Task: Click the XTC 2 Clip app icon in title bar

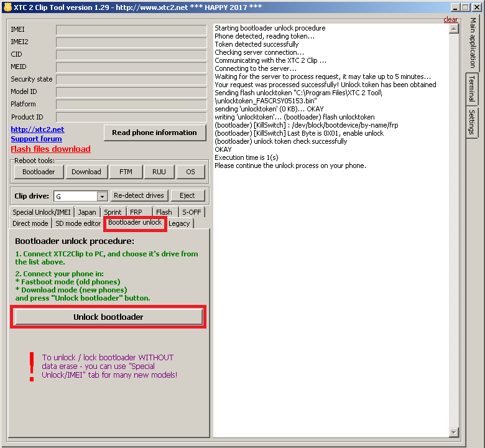Action: pos(7,7)
